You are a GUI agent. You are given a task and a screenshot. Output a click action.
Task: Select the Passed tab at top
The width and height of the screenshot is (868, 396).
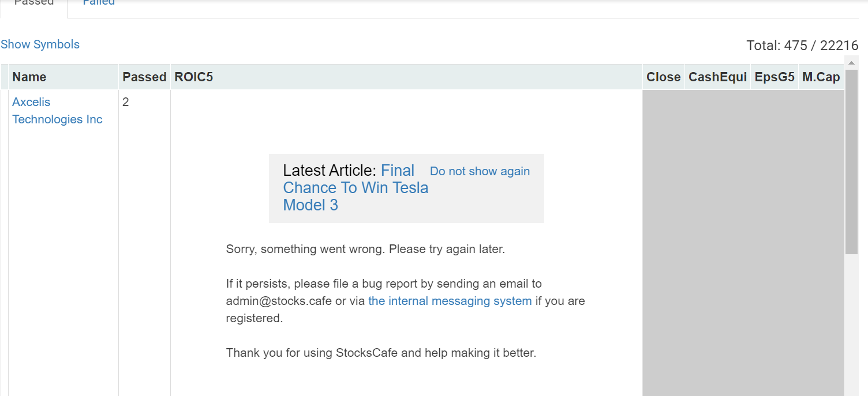click(x=34, y=3)
